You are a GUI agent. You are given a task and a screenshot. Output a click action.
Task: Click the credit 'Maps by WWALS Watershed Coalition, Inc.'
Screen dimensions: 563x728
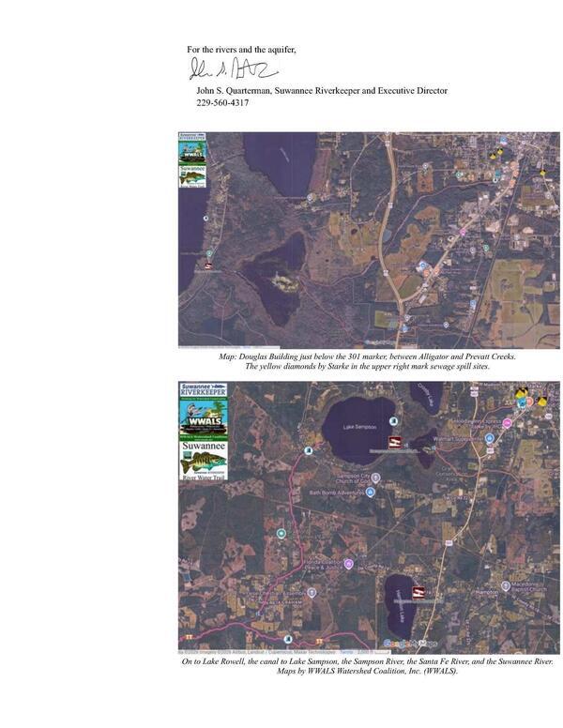click(367, 671)
